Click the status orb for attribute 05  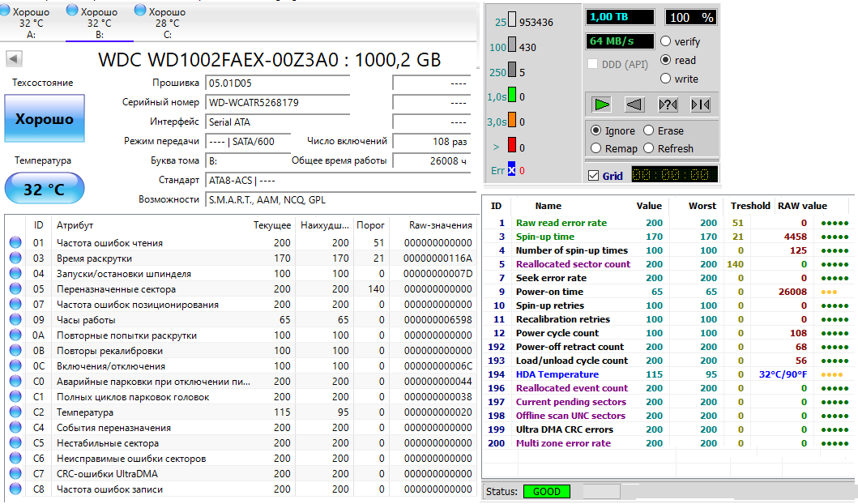click(x=15, y=289)
